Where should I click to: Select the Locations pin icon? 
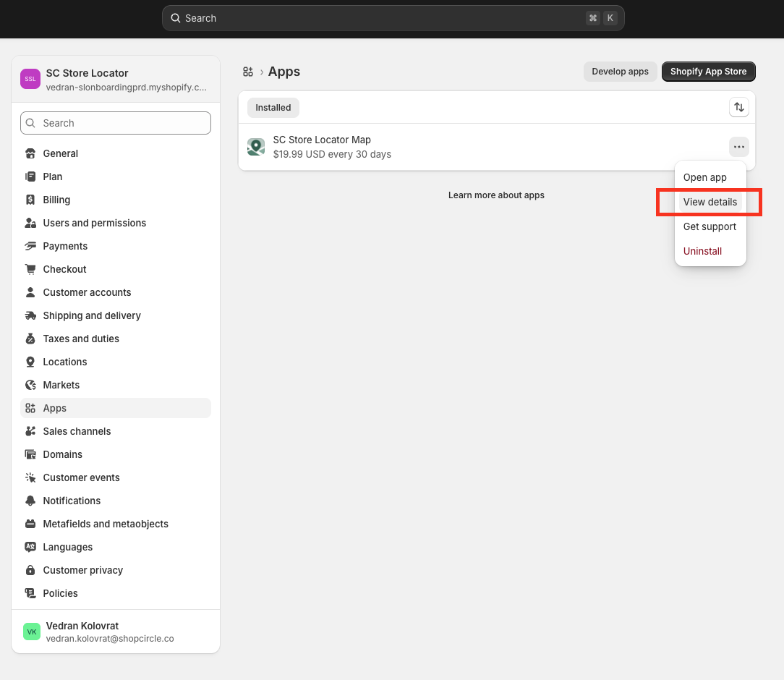coord(30,362)
